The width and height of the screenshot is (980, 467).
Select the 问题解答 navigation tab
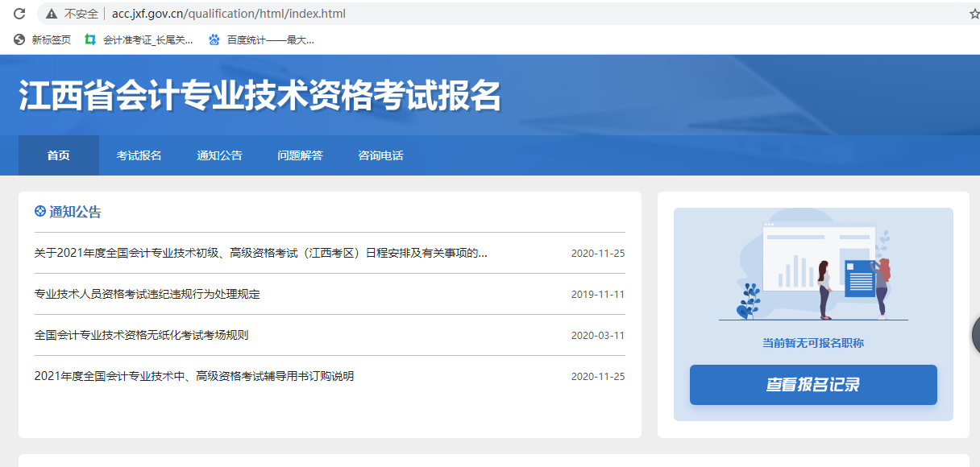click(x=301, y=155)
